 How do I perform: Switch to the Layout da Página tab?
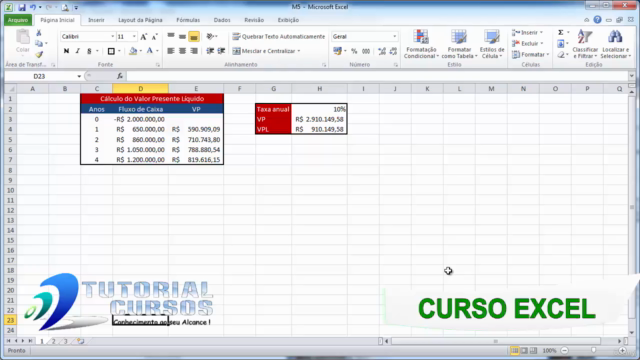pyautogui.click(x=140, y=20)
